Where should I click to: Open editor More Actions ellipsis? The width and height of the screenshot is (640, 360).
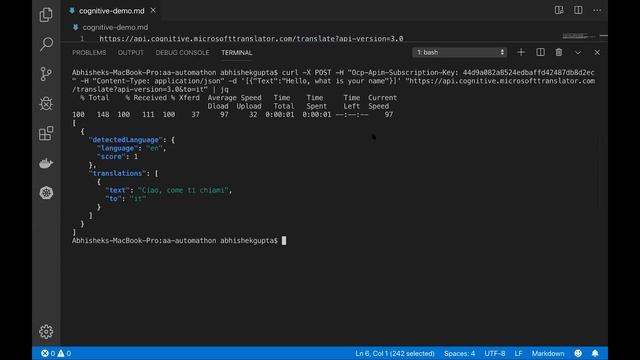[x=597, y=10]
